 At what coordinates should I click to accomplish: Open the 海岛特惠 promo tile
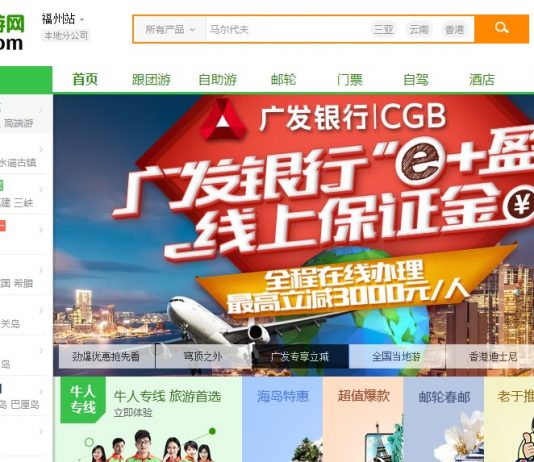click(282, 419)
